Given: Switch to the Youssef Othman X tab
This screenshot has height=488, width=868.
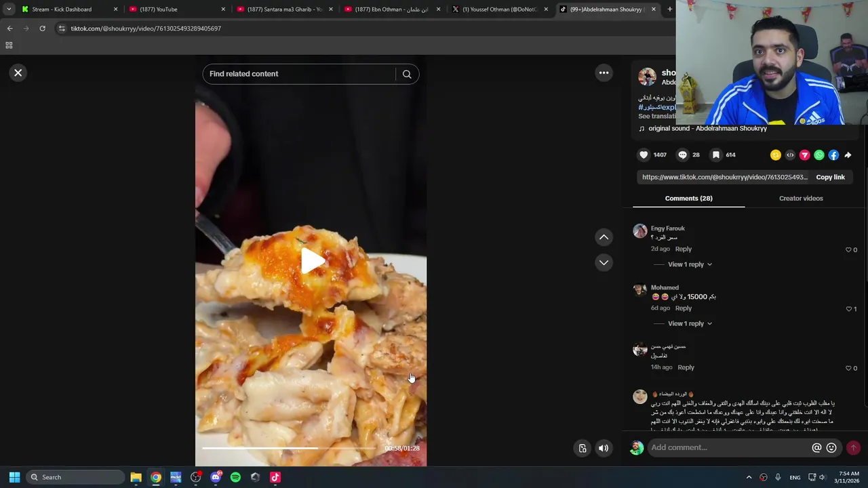Looking at the screenshot, I should [499, 9].
